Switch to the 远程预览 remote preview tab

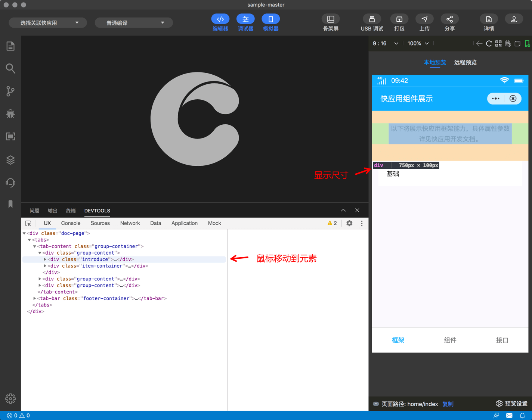pos(465,62)
